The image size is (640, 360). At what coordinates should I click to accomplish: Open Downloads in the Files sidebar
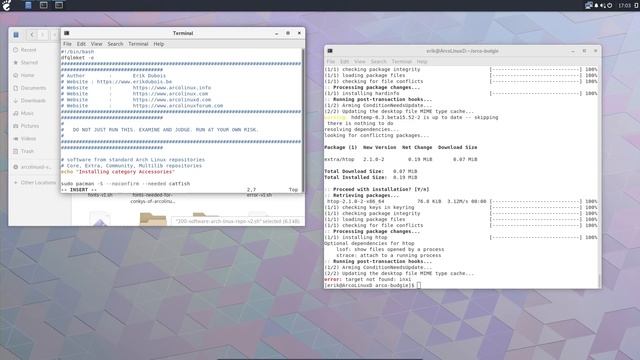pyautogui.click(x=33, y=100)
